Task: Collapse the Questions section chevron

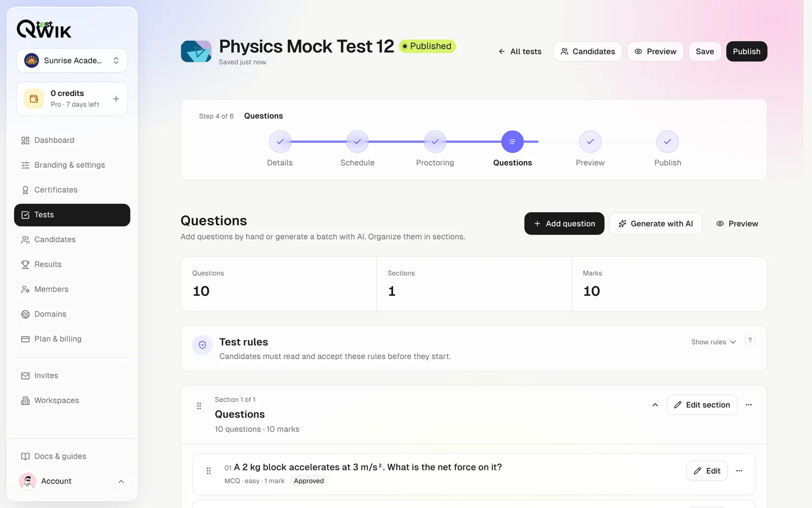Action: click(x=655, y=405)
